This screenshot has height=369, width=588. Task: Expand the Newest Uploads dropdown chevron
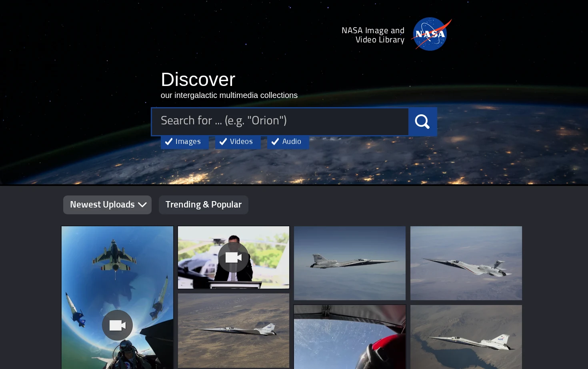point(142,205)
